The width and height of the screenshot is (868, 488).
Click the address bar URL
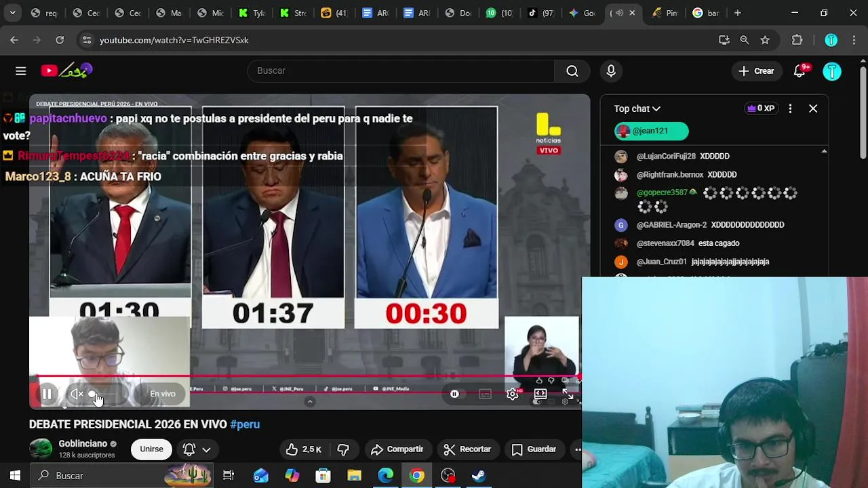174,40
